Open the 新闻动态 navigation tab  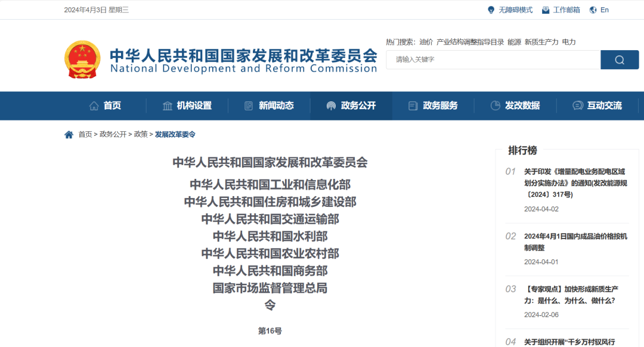point(269,106)
